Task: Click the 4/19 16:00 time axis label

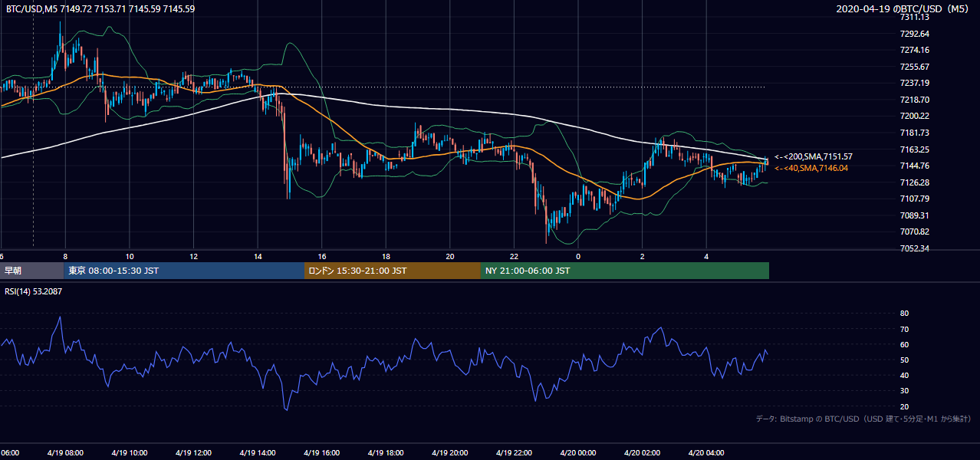Action: click(321, 453)
